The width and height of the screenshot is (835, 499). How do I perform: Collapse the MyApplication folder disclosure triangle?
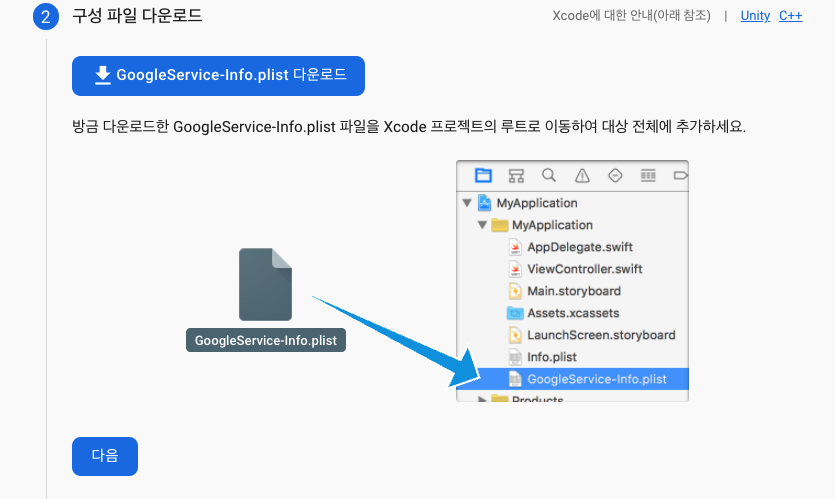pyautogui.click(x=482, y=225)
